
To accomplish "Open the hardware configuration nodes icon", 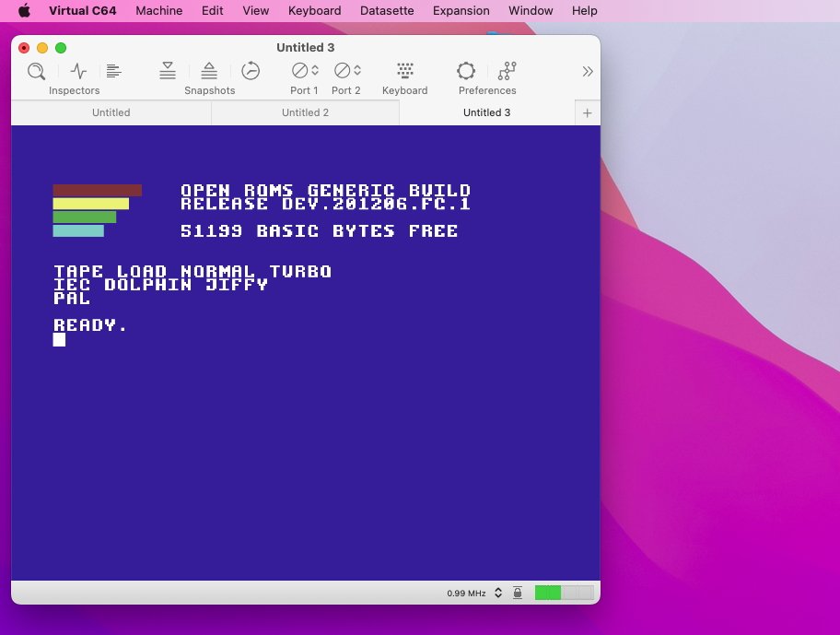I will point(507,71).
